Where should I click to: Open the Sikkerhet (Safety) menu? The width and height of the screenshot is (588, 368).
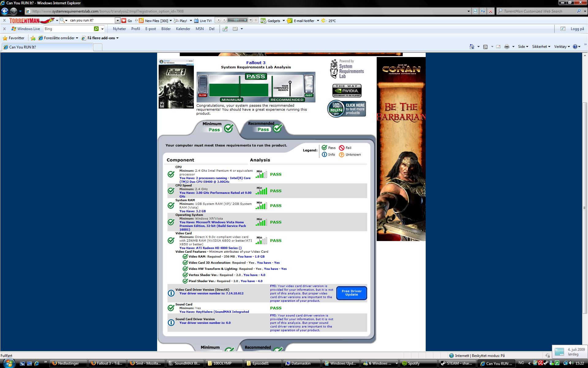coord(541,47)
